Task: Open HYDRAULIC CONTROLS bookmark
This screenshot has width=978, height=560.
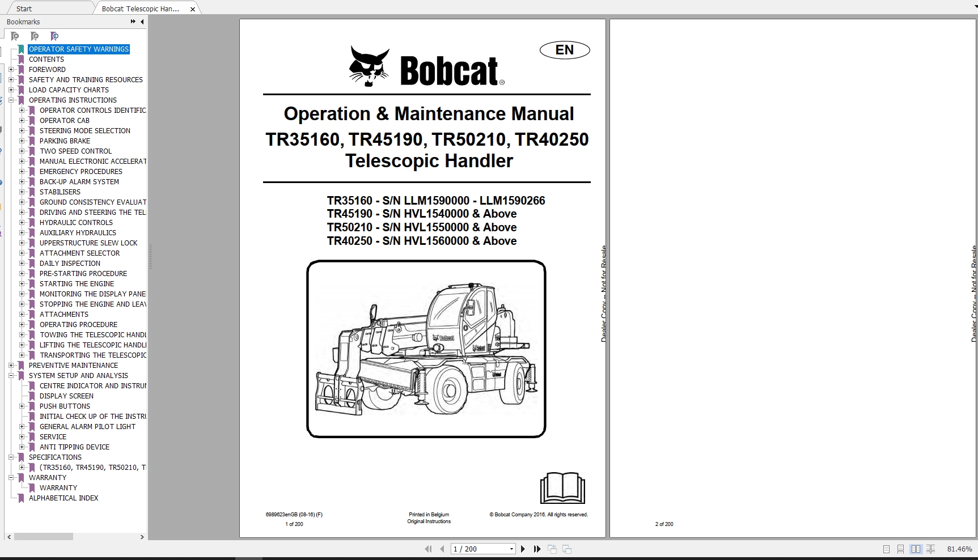Action: 76,223
